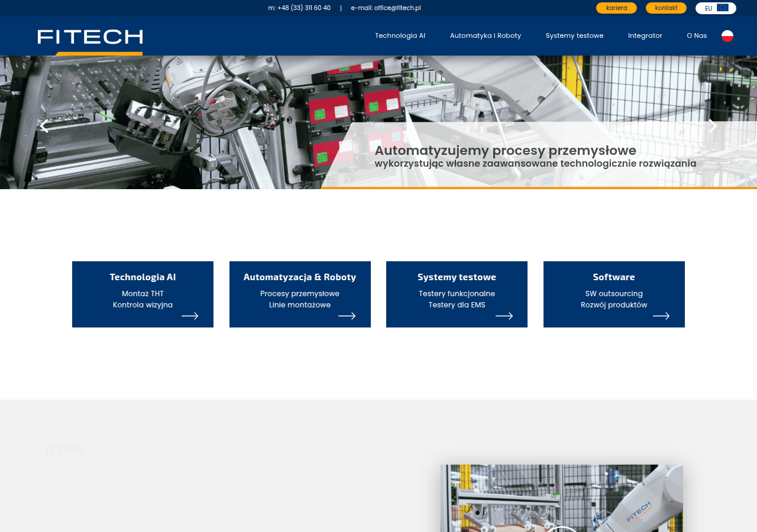
Task: Click the EU flag badge
Action: click(x=716, y=8)
